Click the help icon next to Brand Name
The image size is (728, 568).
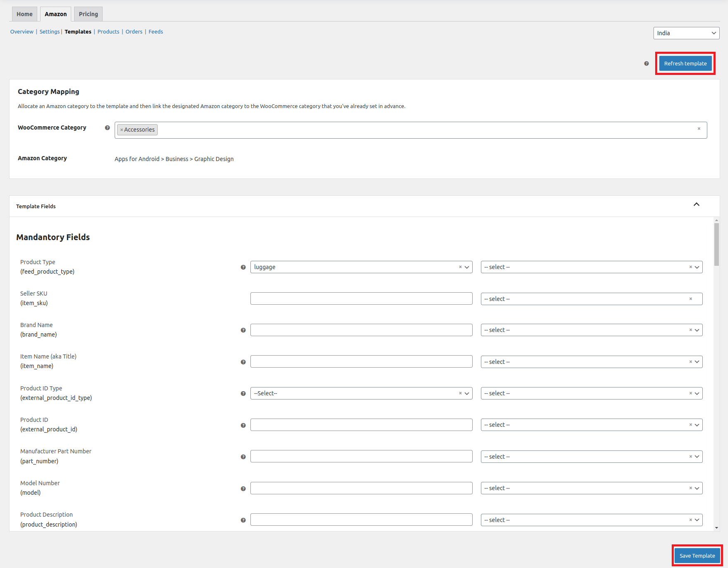pos(243,330)
